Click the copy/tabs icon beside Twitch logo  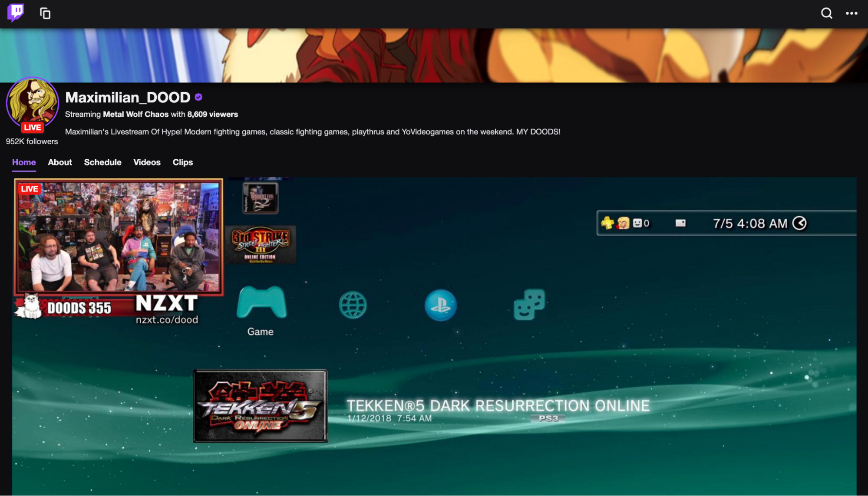coord(45,13)
